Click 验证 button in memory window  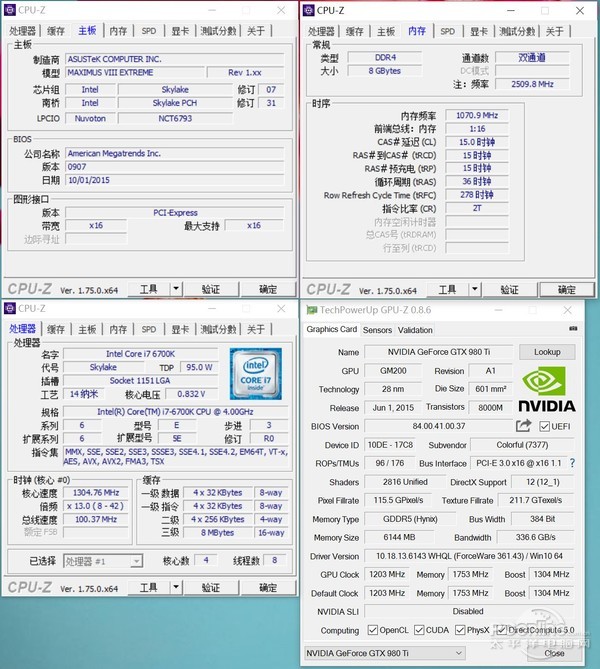tap(509, 290)
